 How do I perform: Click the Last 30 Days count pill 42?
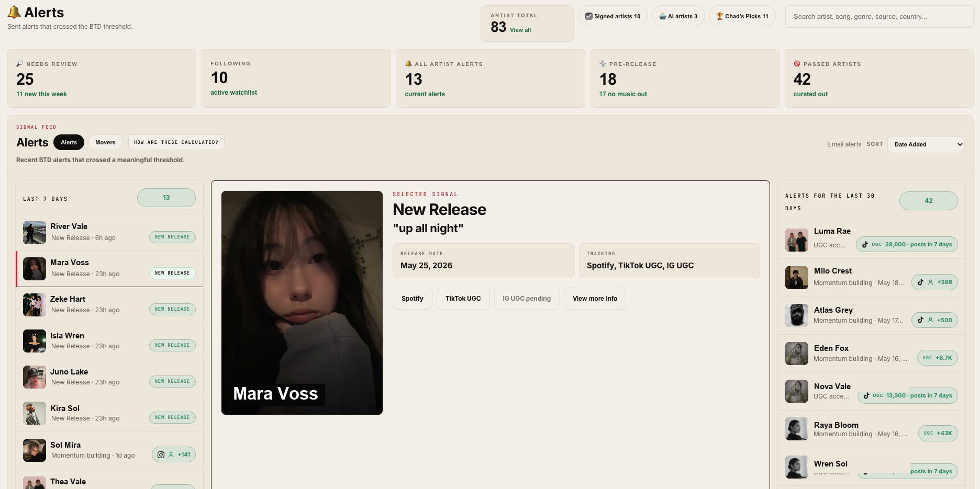tap(929, 201)
